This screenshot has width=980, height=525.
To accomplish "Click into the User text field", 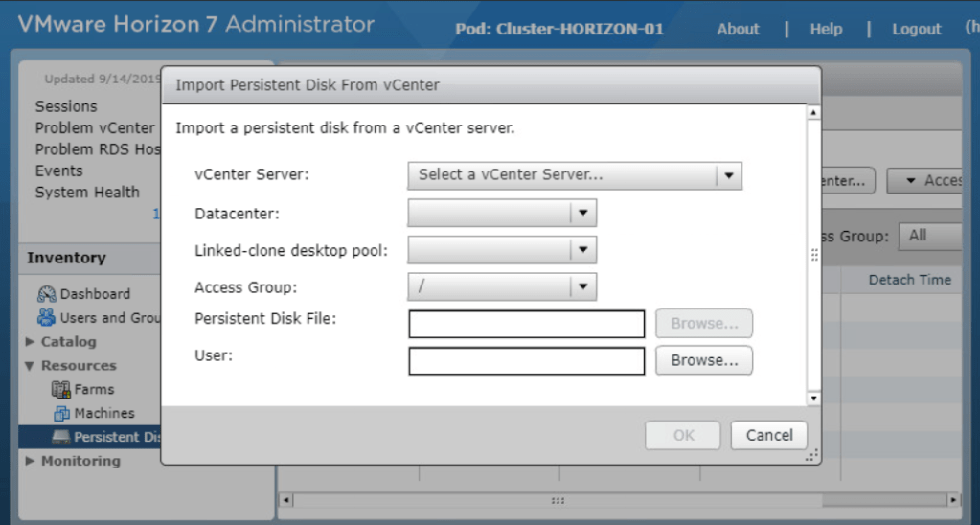I will coord(526,361).
